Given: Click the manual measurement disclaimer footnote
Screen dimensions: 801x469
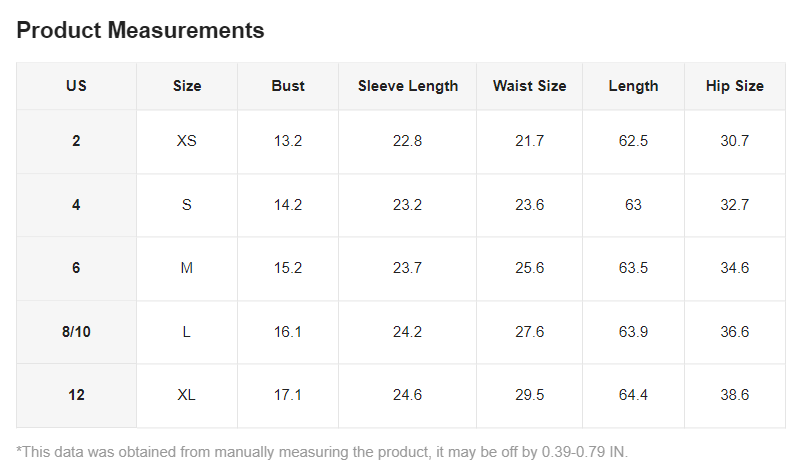Looking at the screenshot, I should click(x=322, y=451).
